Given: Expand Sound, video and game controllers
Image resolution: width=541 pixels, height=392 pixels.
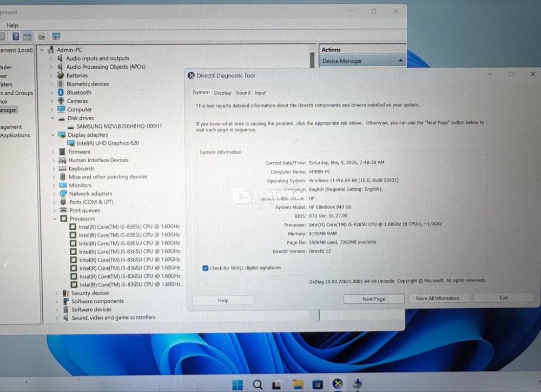Looking at the screenshot, I should (57, 318).
